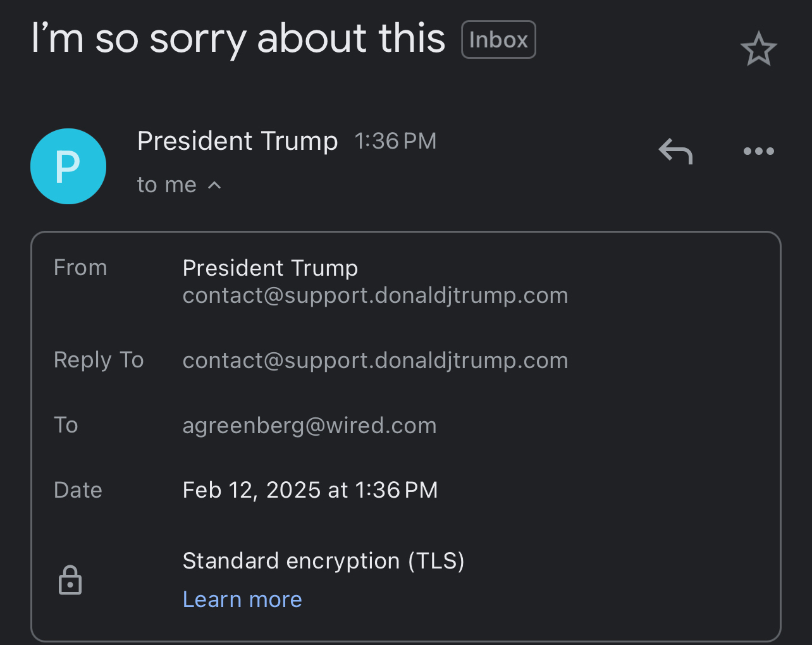
Task: Click the Standard encryption (TLS) text
Action: [x=323, y=561]
